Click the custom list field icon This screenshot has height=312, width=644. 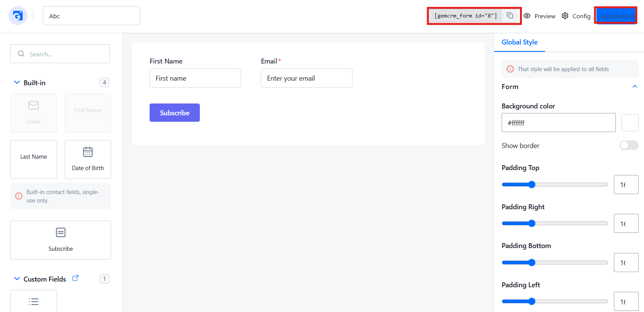coord(33,302)
